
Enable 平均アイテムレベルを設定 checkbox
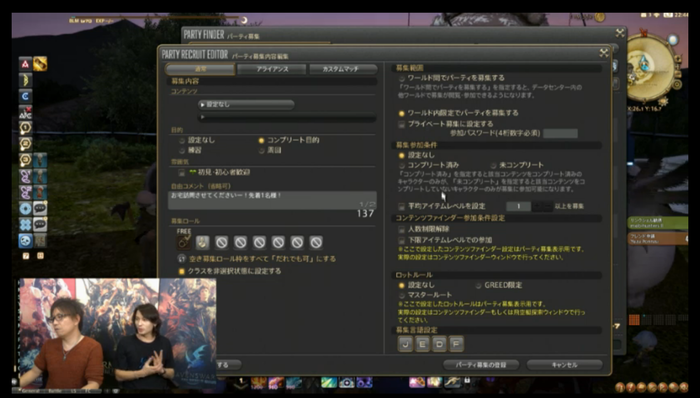(x=402, y=206)
